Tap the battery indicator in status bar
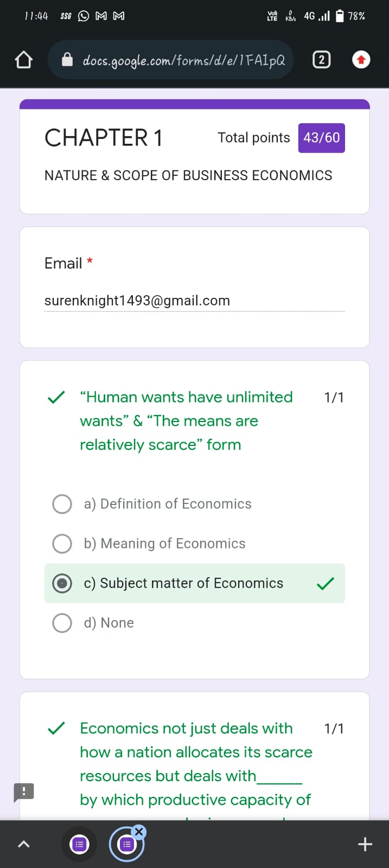The height and width of the screenshot is (868, 389). (340, 16)
